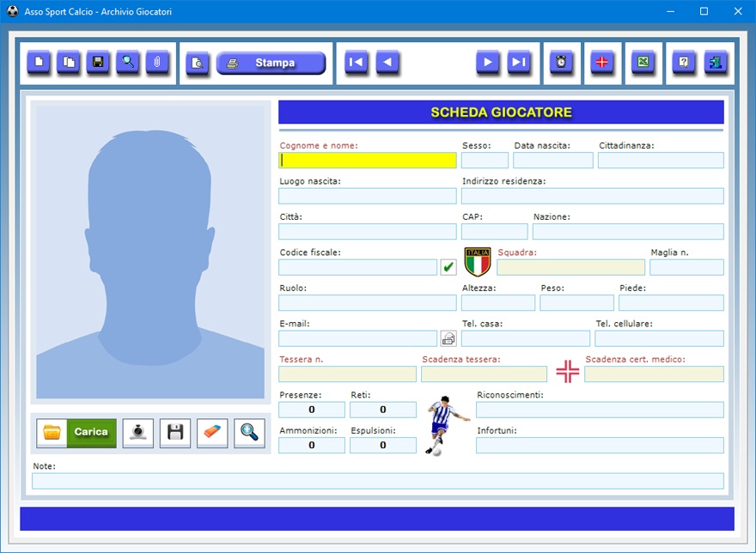756x553 pixels.
Task: Click the Scadenza cert. medico field
Action: 654,374
